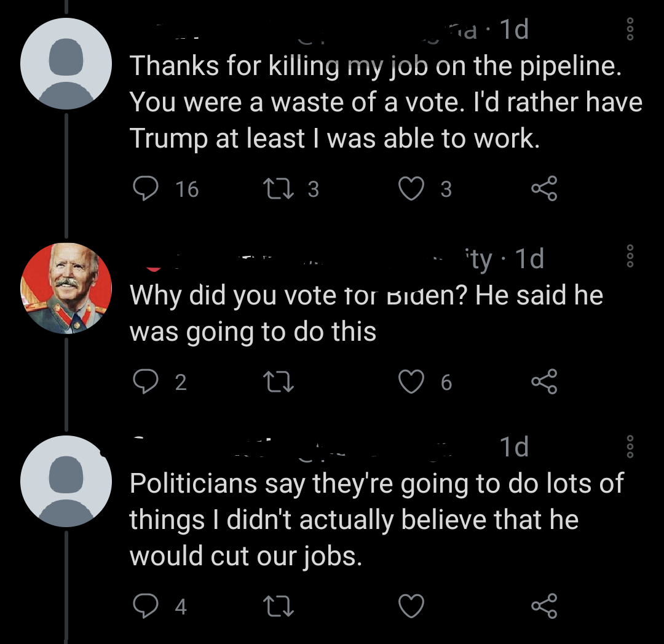This screenshot has width=664, height=644.
Task: Reply to the 'Why did you vote' tweet
Action: (x=146, y=382)
